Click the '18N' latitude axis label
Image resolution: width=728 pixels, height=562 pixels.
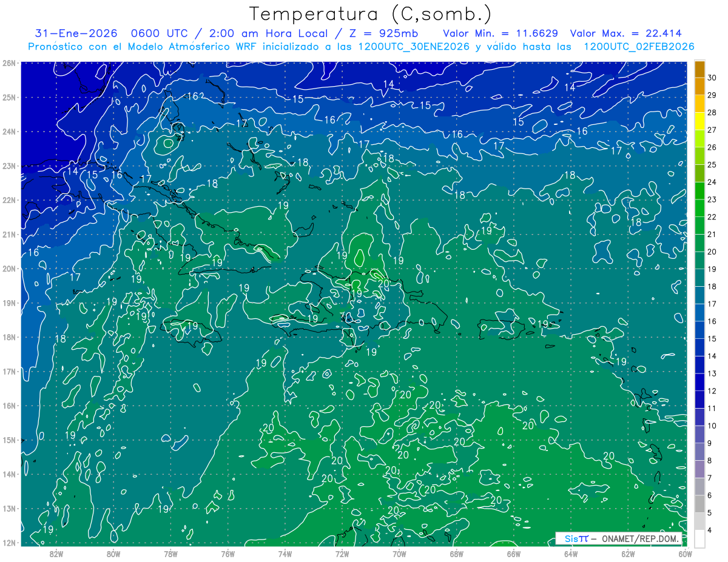tap(10, 337)
